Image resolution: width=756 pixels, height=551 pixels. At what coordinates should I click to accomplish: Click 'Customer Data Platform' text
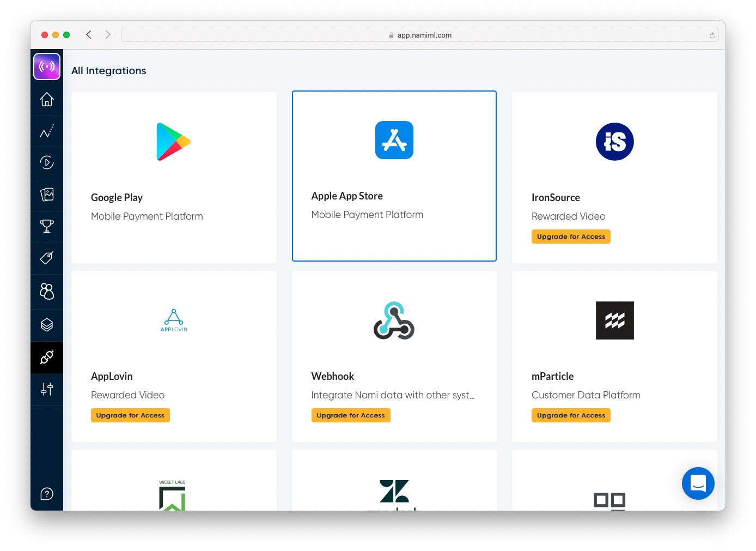click(x=586, y=395)
